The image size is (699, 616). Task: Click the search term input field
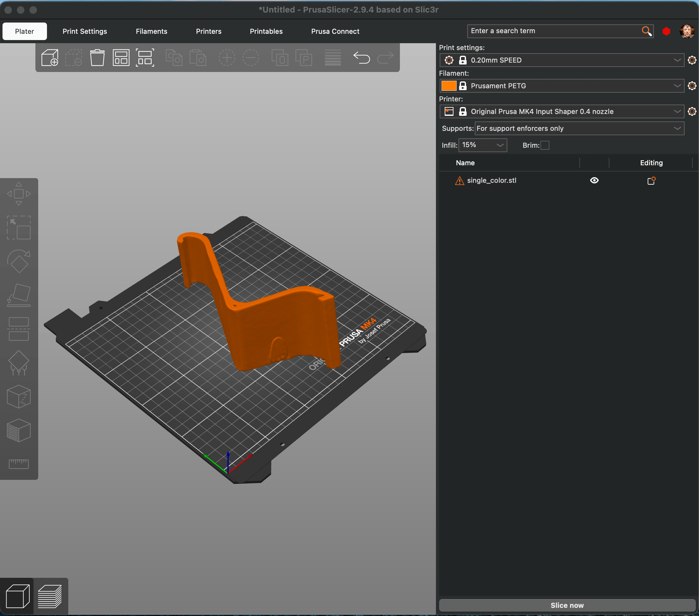pyautogui.click(x=554, y=31)
